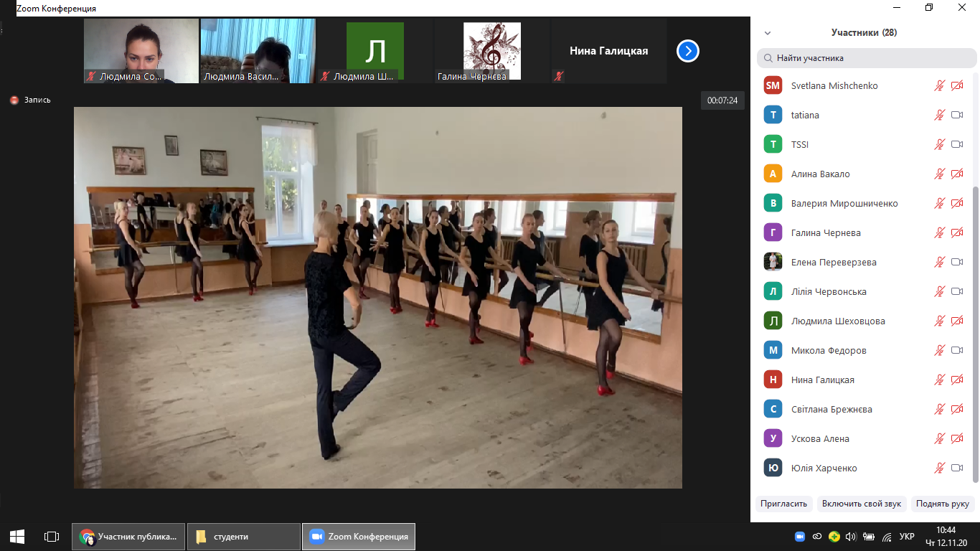This screenshot has width=980, height=551.
Task: Click Svetlana Mishchenko's muted microphone icon
Action: coord(939,86)
